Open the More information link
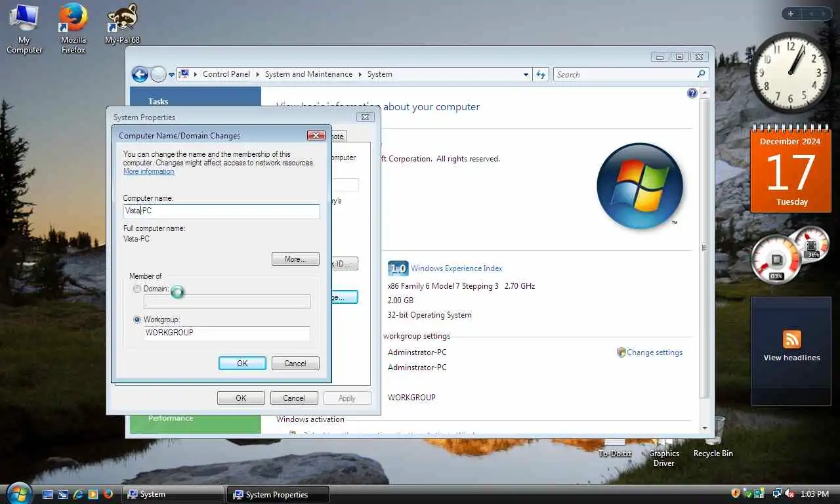840x504 pixels. (x=149, y=171)
